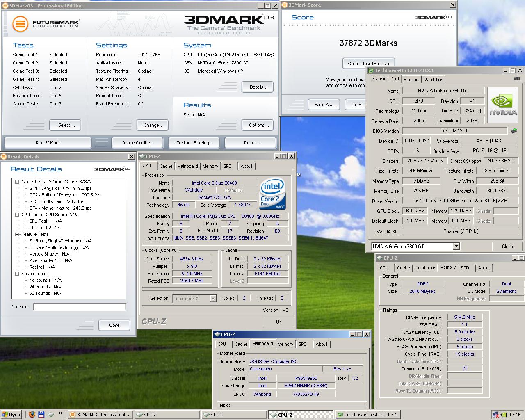
Task: Open Cache tab in the CPU-Z processor window
Action: point(166,166)
